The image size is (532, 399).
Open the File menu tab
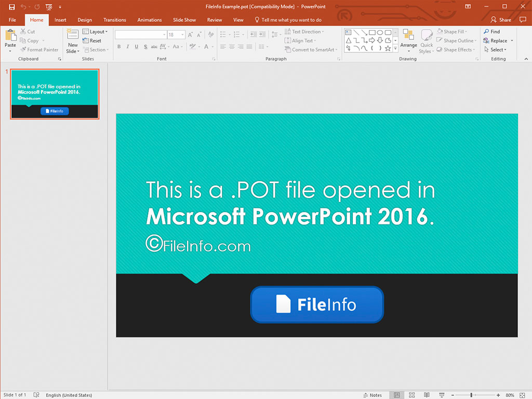12,20
